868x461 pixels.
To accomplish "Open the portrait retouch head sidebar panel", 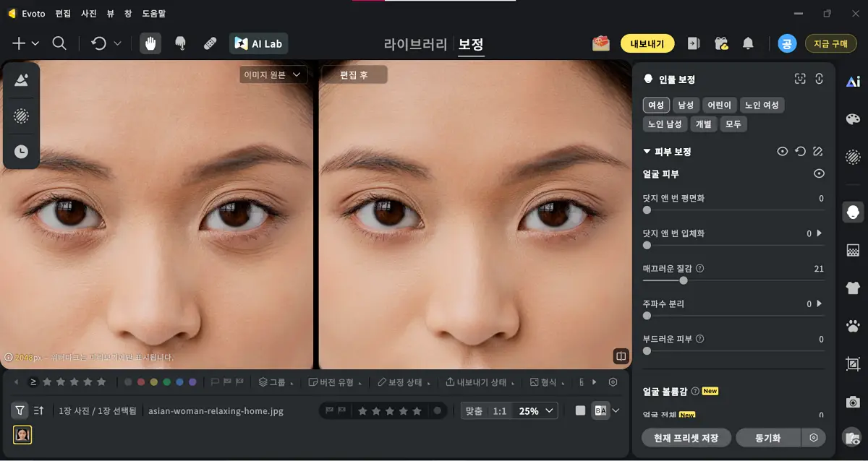I will 853,212.
